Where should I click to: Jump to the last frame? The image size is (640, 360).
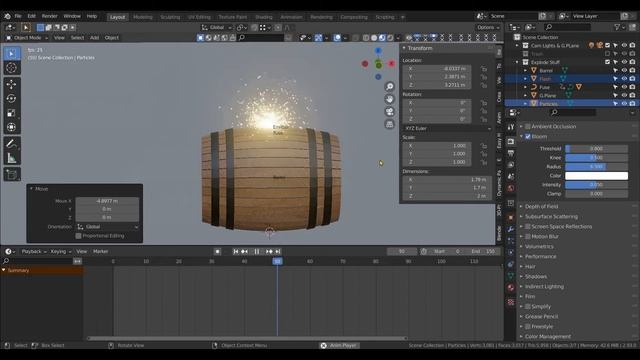(x=278, y=251)
